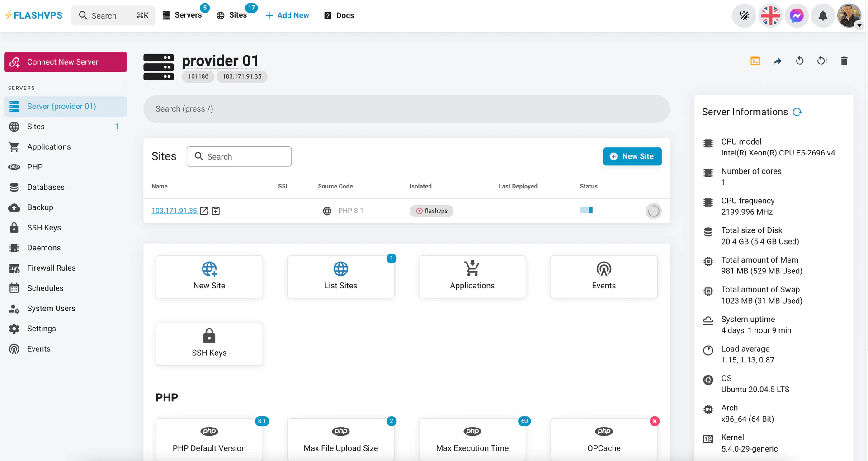Click the site row loading spinner

pos(653,211)
